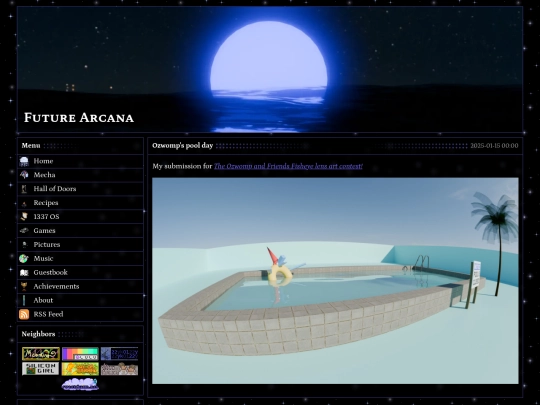
Task: Click the Music disc icon
Action: click(24, 258)
